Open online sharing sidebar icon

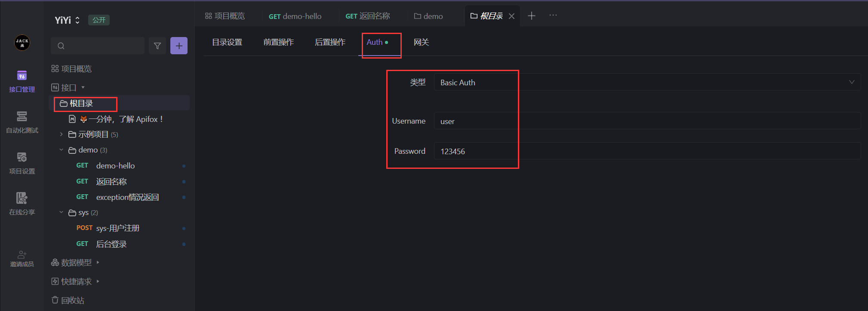point(22,203)
